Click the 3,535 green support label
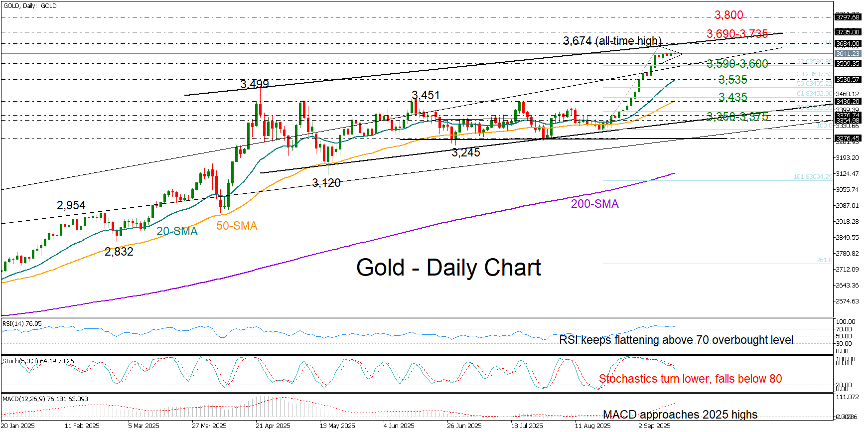Image resolution: width=868 pixels, height=432 pixels. point(732,80)
